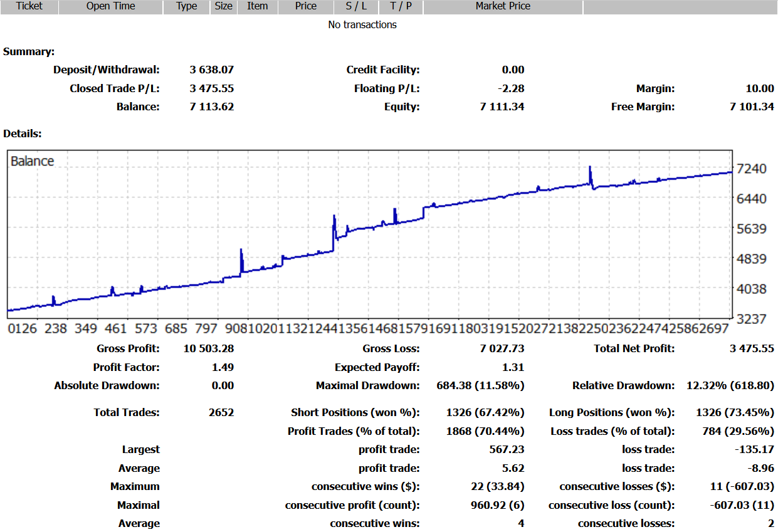Select Free Margin value 7 101.34
Image resolution: width=778 pixels, height=532 pixels.
752,107
